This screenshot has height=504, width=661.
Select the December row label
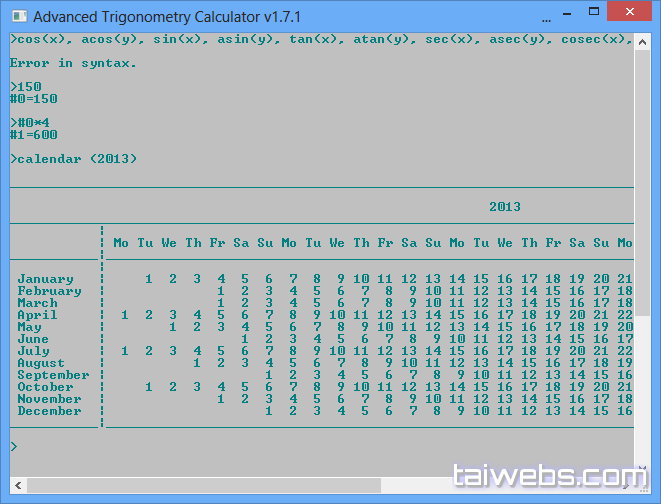pos(49,411)
